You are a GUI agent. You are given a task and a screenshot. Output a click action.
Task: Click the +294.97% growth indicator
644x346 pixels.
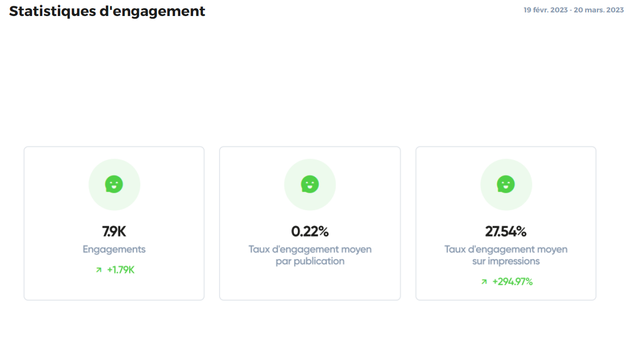click(512, 281)
